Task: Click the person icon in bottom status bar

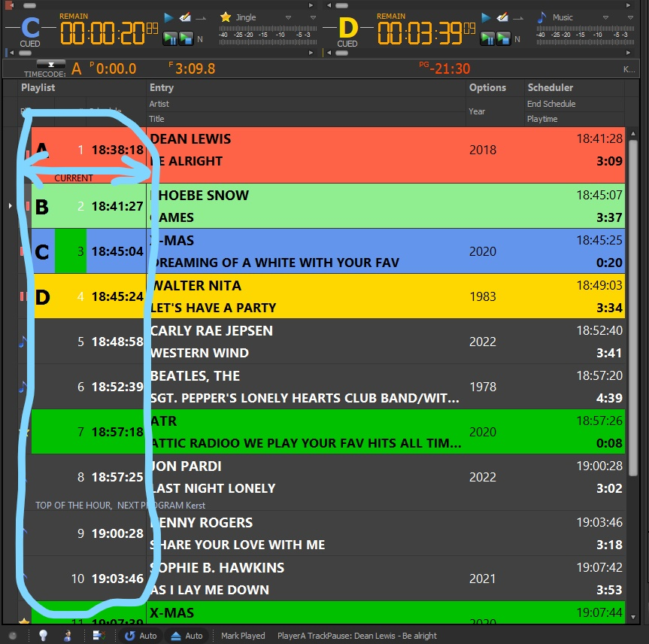Action: tap(68, 636)
